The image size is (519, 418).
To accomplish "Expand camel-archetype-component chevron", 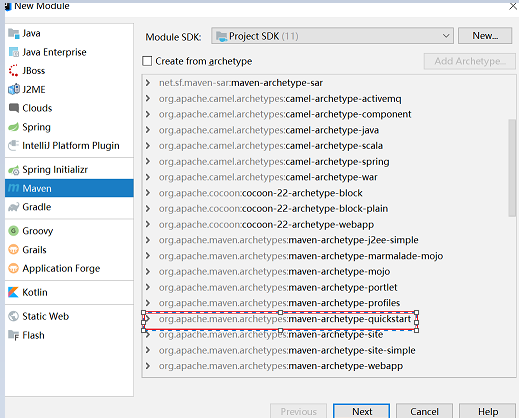I will [x=148, y=114].
